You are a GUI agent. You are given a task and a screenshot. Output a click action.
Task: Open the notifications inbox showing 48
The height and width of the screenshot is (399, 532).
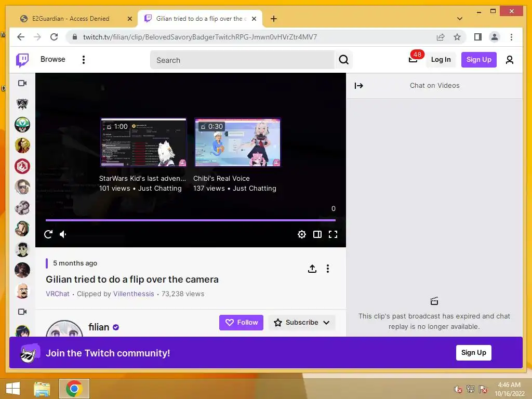pos(413,59)
